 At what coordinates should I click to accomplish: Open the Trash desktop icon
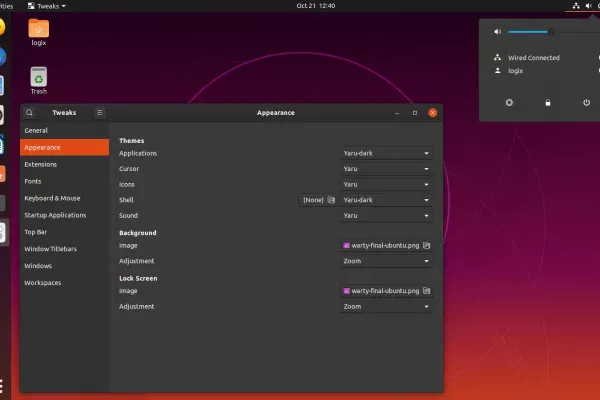tap(39, 81)
